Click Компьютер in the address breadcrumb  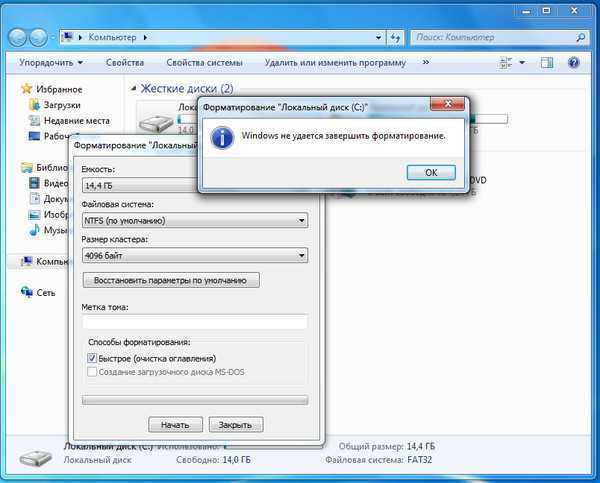[x=112, y=37]
